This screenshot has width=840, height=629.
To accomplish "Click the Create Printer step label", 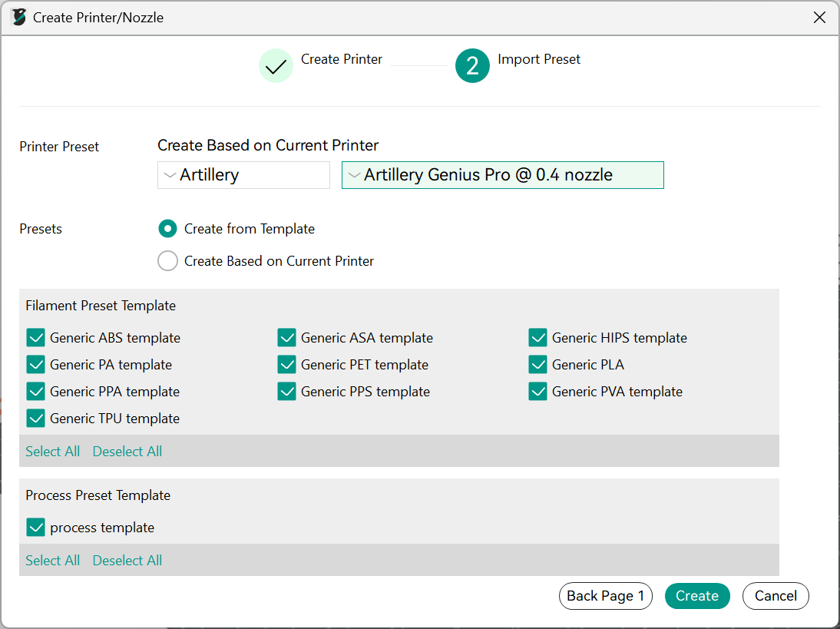I will tap(342, 59).
